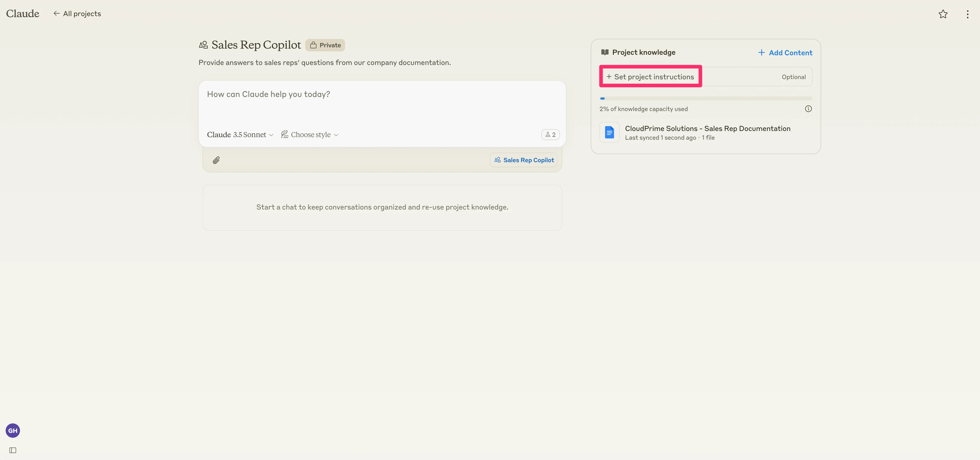
Task: Toggle the sidebar panel icon
Action: (x=13, y=450)
